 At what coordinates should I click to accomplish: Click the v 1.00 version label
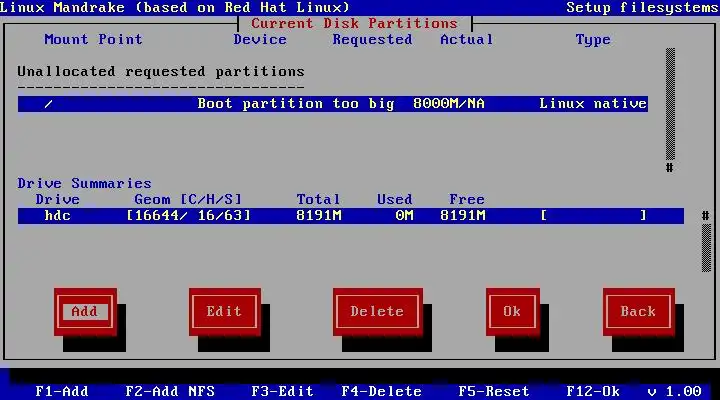[x=675, y=391]
